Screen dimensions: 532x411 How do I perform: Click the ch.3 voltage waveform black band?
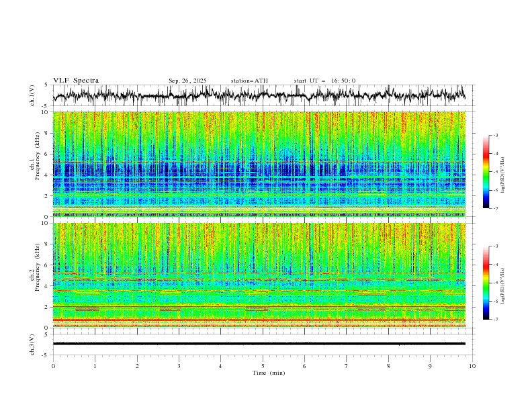259,344
